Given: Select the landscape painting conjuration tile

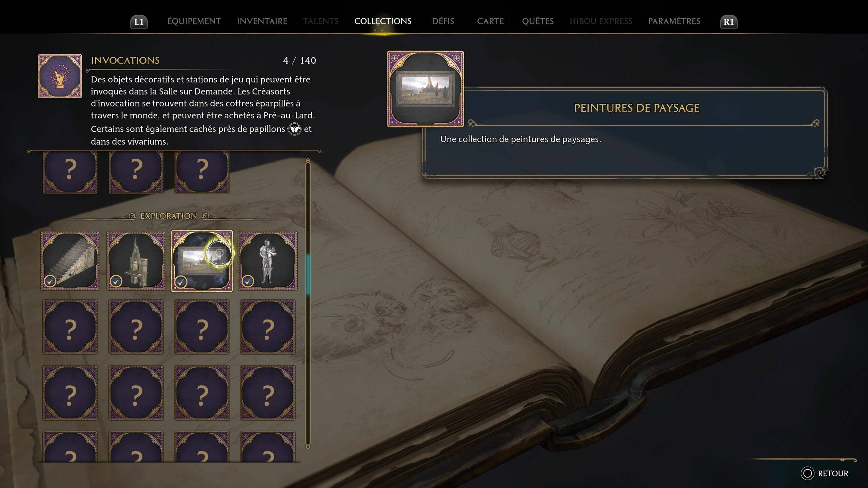Looking at the screenshot, I should [202, 261].
